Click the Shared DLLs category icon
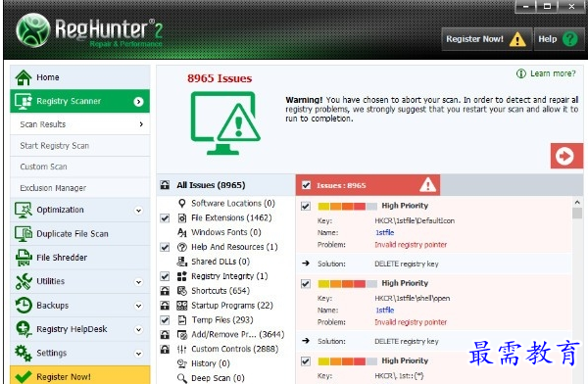Screen dimensions: 588x384 182,262
